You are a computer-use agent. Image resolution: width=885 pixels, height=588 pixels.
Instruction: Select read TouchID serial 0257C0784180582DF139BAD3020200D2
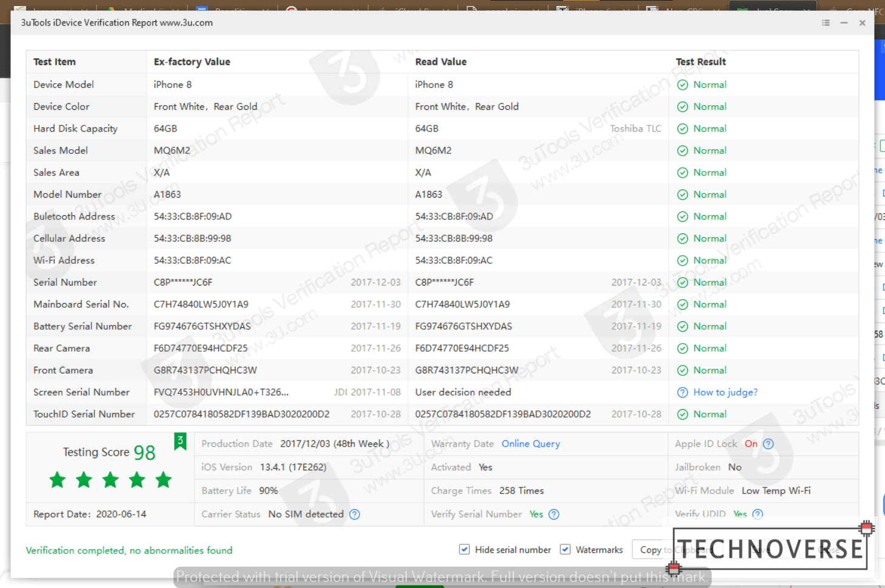503,414
